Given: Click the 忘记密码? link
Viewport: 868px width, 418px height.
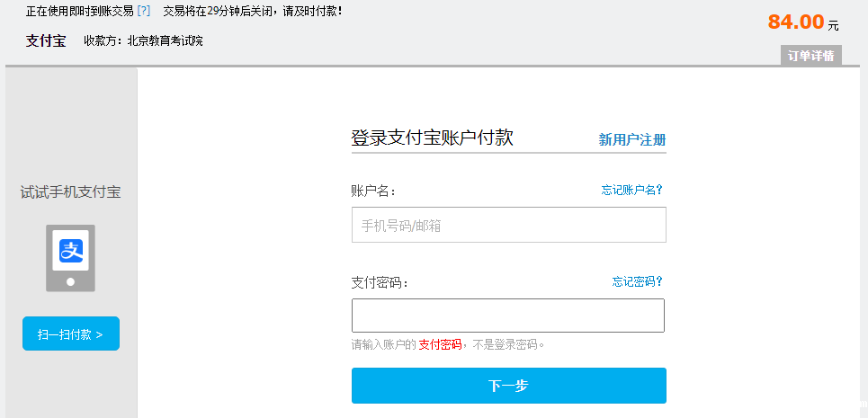Looking at the screenshot, I should [x=638, y=281].
